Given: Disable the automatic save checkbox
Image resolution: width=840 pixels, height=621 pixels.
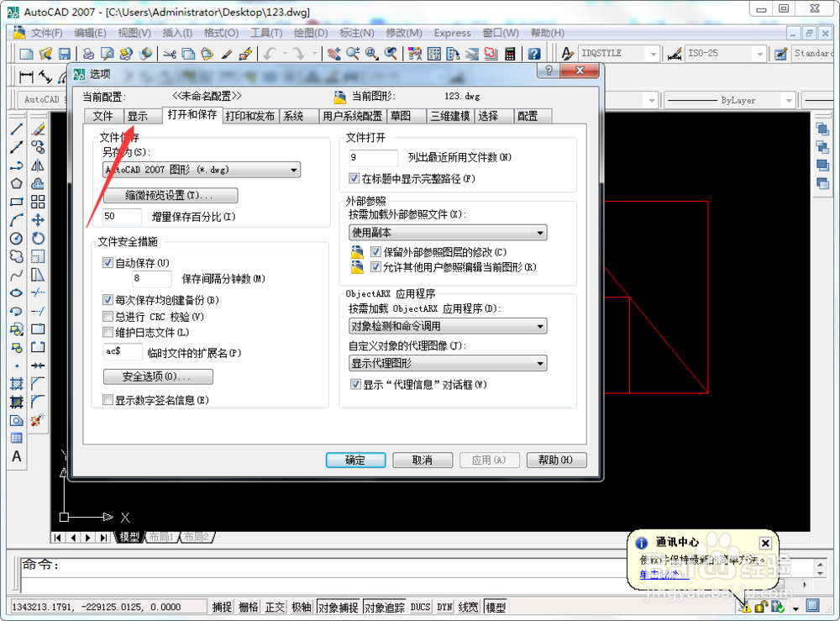Looking at the screenshot, I should coord(108,261).
